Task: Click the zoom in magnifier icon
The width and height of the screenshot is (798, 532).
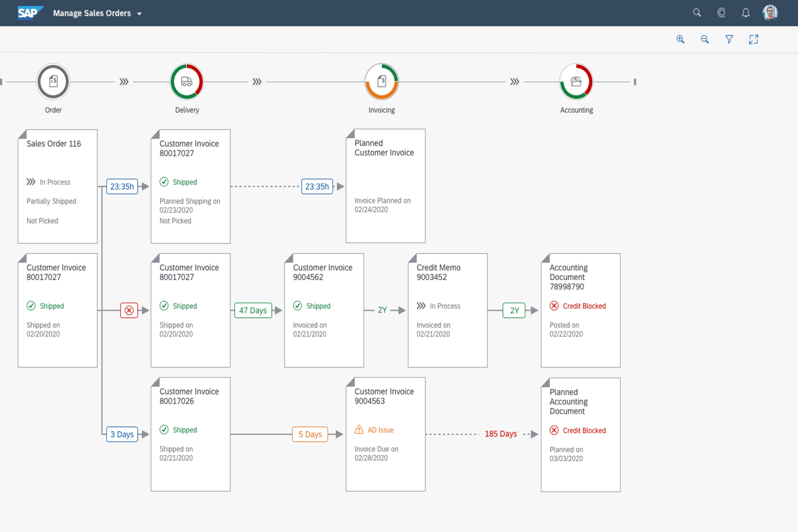Action: pyautogui.click(x=680, y=39)
